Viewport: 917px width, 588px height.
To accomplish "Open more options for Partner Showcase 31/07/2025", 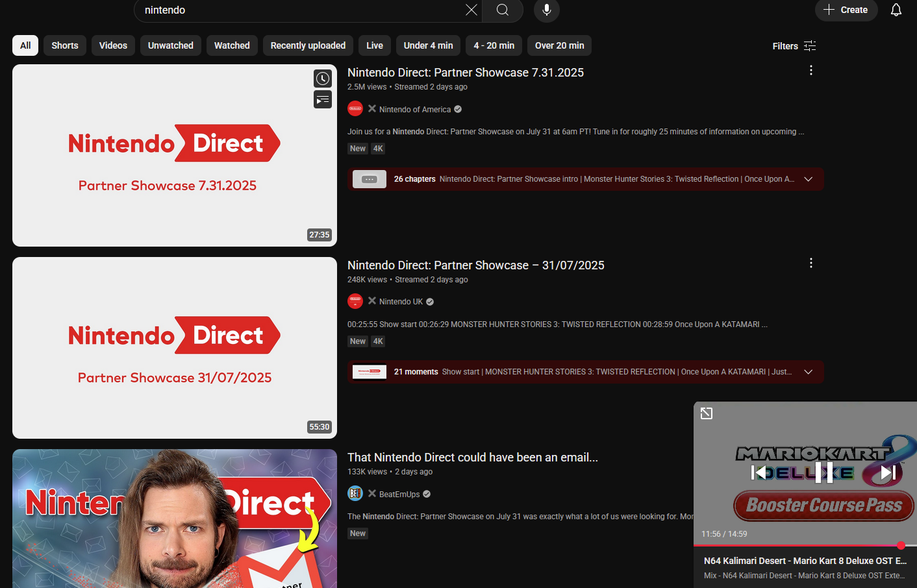I will 811,263.
